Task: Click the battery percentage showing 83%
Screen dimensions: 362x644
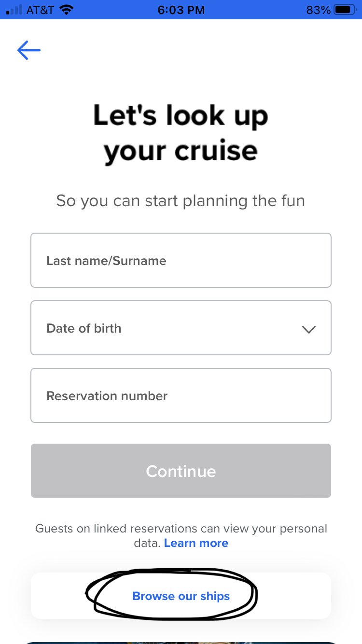Action: (319, 9)
